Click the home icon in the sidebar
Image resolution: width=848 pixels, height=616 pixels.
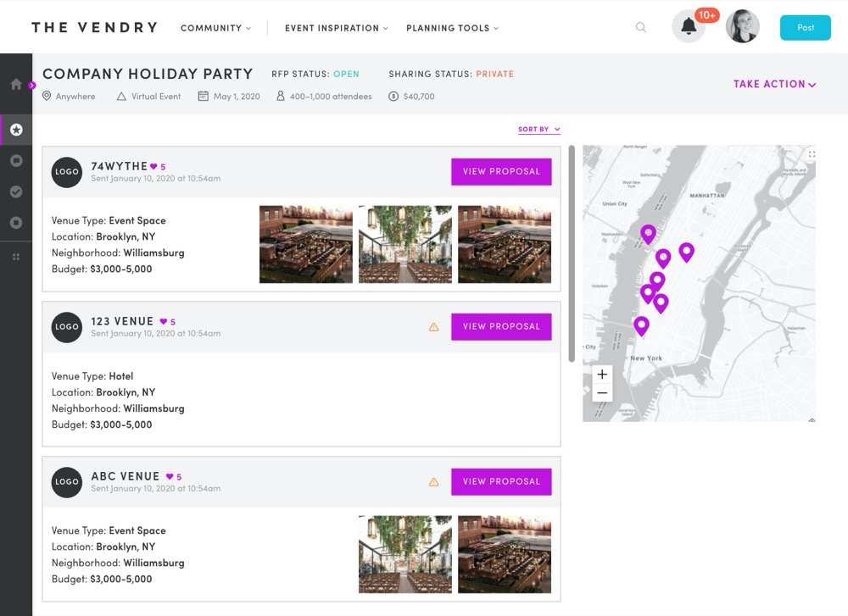point(15,85)
